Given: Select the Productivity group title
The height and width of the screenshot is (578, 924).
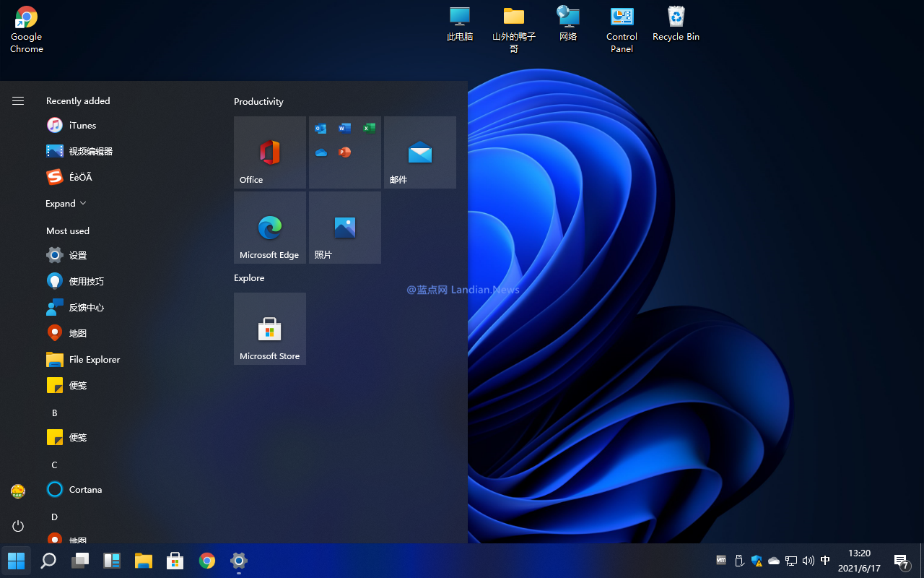Looking at the screenshot, I should pyautogui.click(x=258, y=102).
